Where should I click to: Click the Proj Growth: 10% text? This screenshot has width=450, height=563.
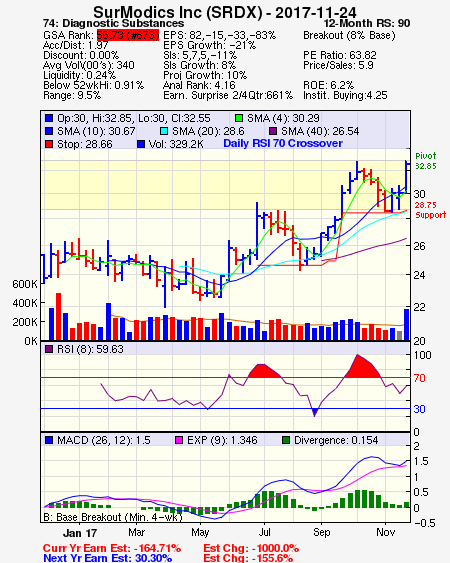(205, 75)
